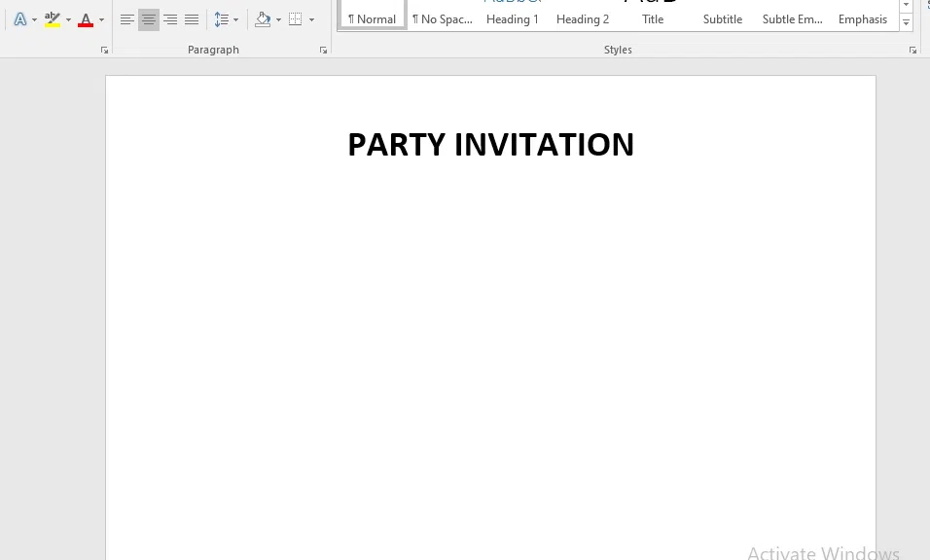Toggle justified text alignment
930x560 pixels.
[192, 18]
